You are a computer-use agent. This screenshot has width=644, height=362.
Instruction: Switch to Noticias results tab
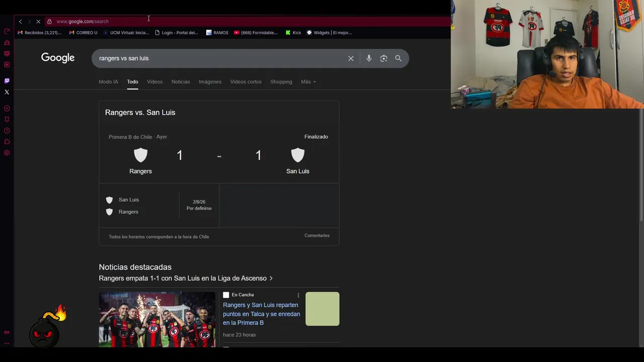tap(181, 81)
